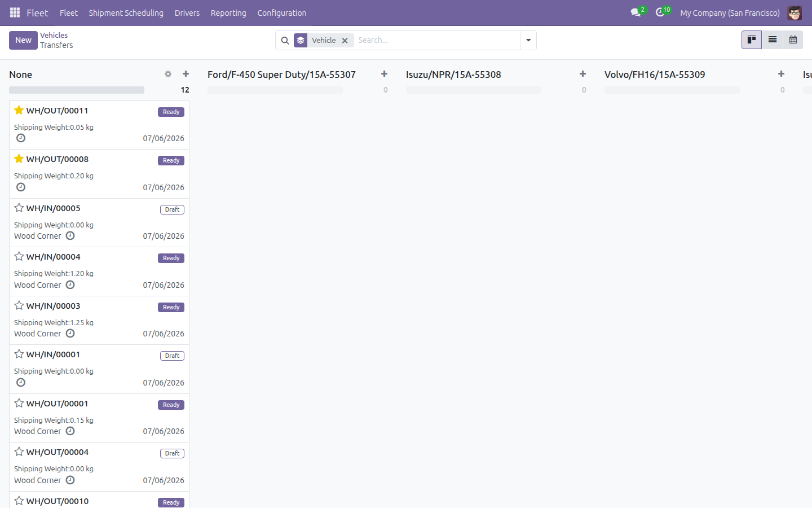This screenshot has height=508, width=812.
Task: Open the Reporting menu
Action: (x=228, y=12)
